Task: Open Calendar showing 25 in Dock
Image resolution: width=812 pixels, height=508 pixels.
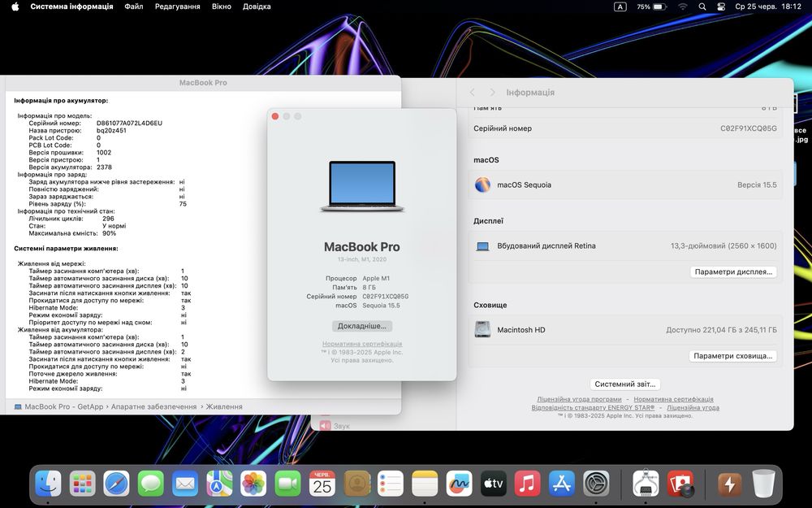Action: tap(322, 484)
